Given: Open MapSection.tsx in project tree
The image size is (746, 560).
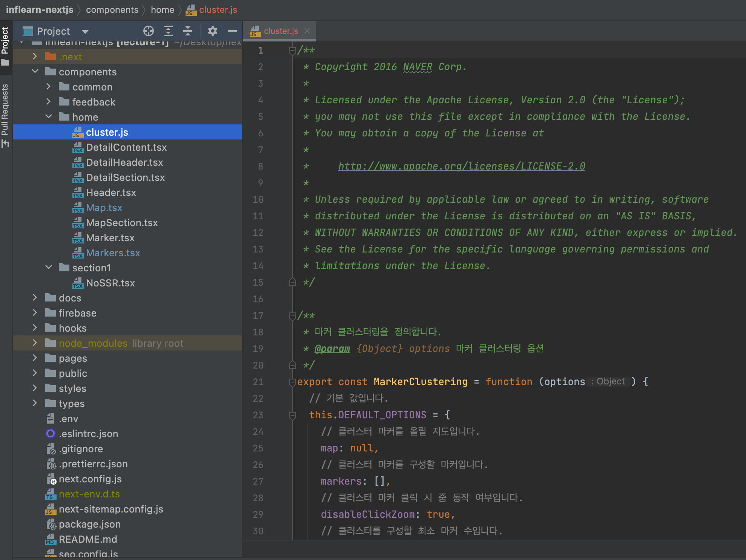Looking at the screenshot, I should point(122,223).
